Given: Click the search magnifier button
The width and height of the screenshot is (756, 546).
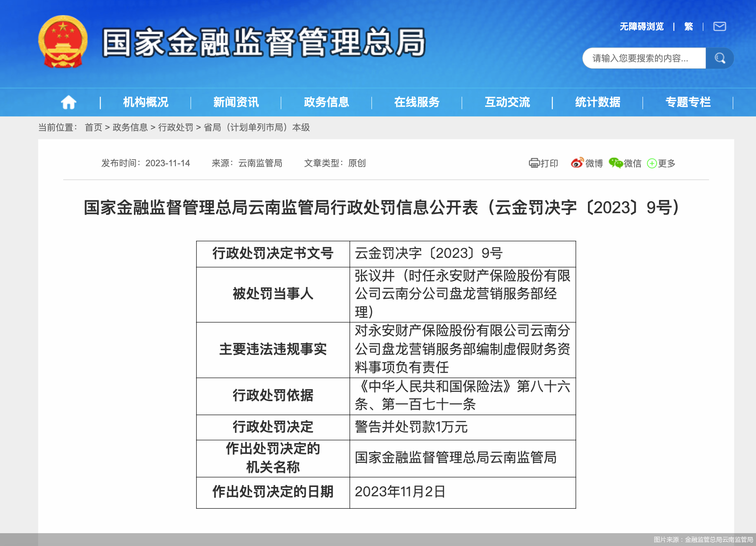Looking at the screenshot, I should click(x=720, y=58).
